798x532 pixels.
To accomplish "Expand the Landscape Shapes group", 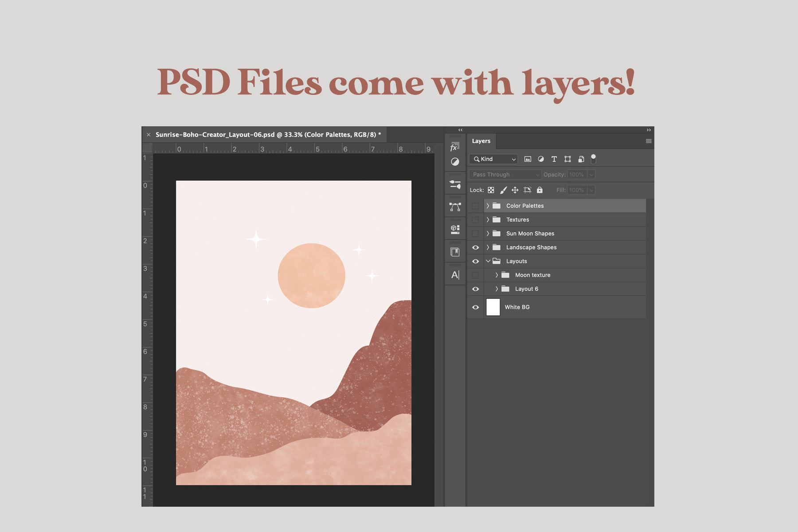I will tap(488, 247).
